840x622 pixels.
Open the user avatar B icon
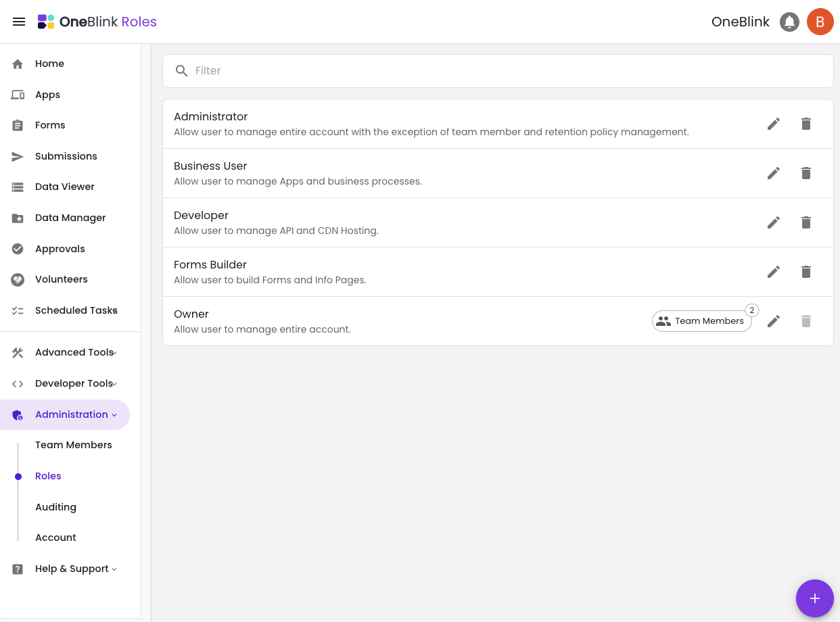click(x=820, y=22)
